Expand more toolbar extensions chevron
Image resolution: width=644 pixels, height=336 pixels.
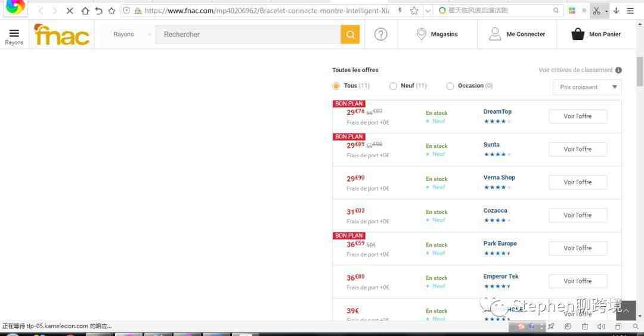584,11
